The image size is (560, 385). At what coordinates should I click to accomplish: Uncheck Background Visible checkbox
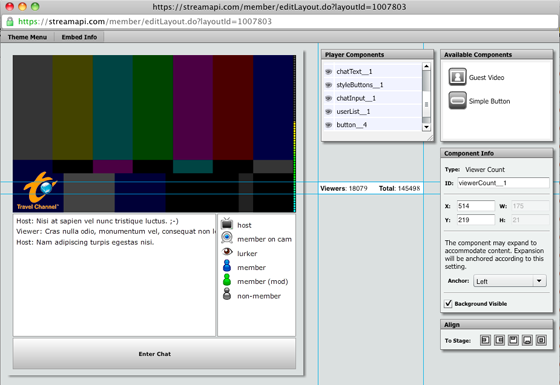[x=448, y=304]
